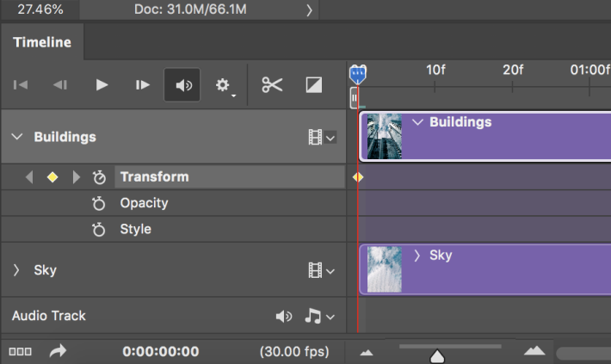
Task: Click Render Video arrow icon
Action: point(58,351)
